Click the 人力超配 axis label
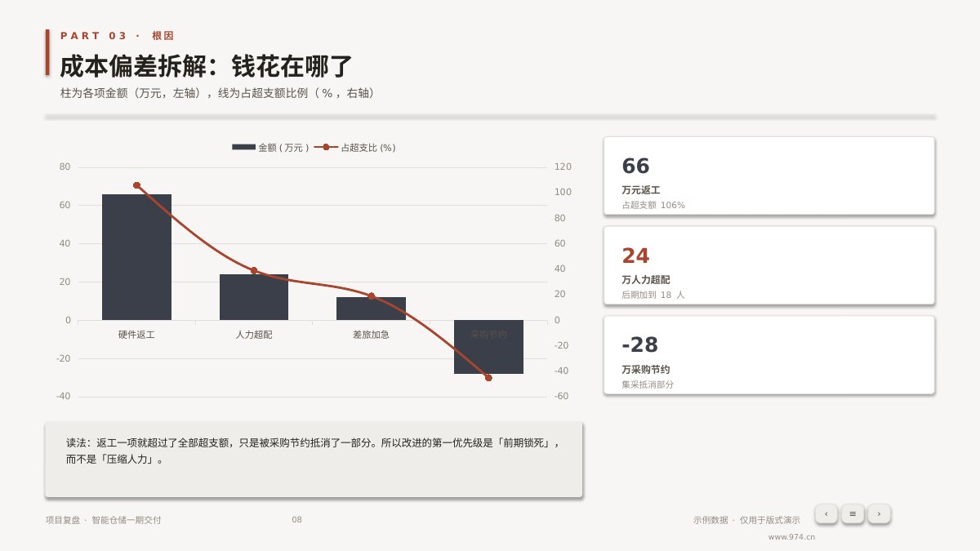 [254, 335]
